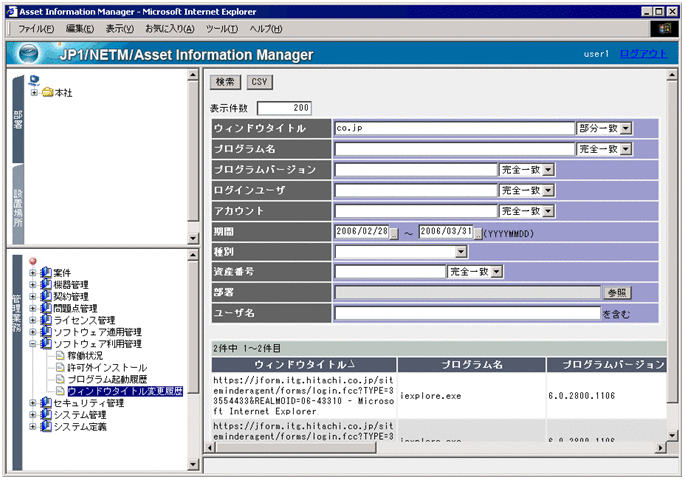Collapse the ソフトウェア利用管理 tree node
This screenshot has width=685, height=480.
tap(33, 344)
